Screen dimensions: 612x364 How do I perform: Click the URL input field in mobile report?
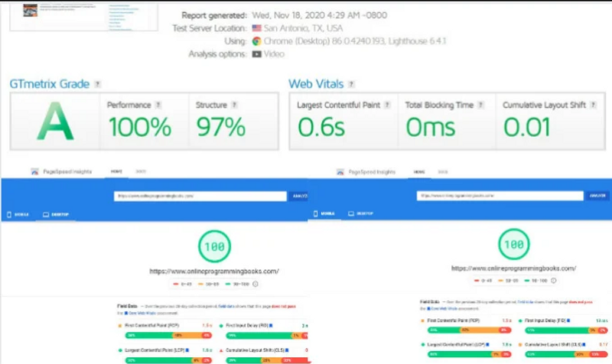click(500, 196)
